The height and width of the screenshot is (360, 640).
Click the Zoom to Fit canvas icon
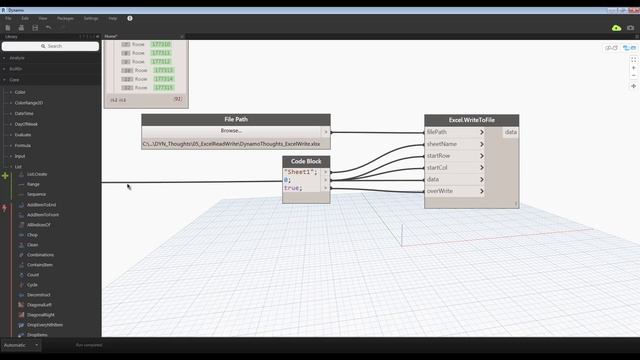point(633,60)
